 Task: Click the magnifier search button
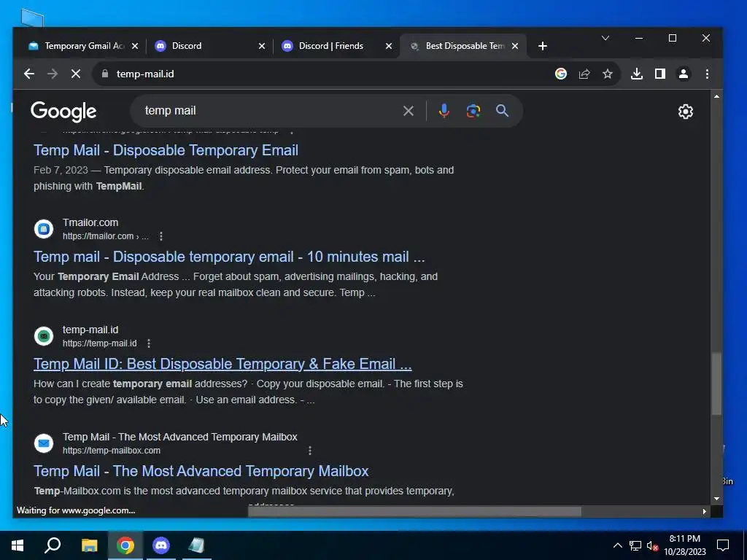[x=502, y=111]
